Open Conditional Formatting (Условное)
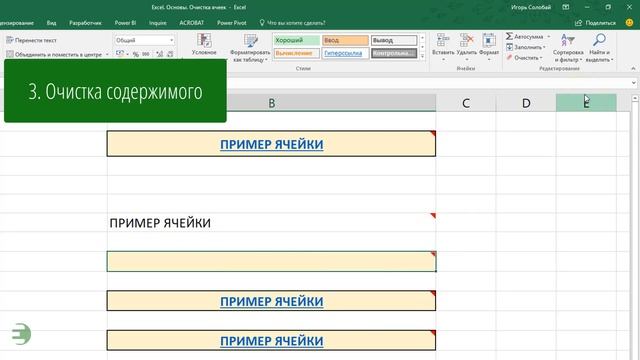Screen dimensions: 640x360 (x=204, y=45)
